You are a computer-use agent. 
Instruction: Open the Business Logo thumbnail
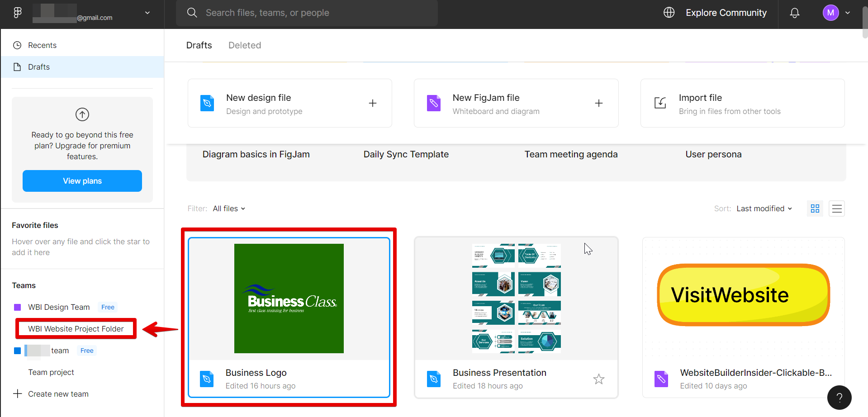pyautogui.click(x=289, y=299)
